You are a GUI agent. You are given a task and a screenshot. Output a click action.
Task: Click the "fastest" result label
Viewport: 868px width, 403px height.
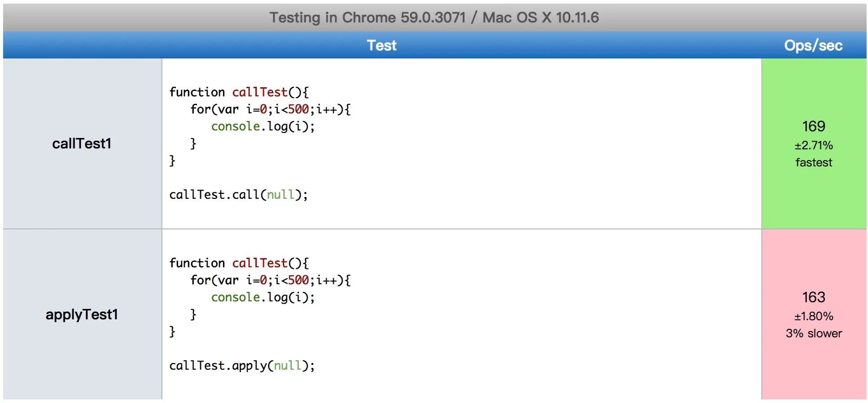click(x=814, y=162)
